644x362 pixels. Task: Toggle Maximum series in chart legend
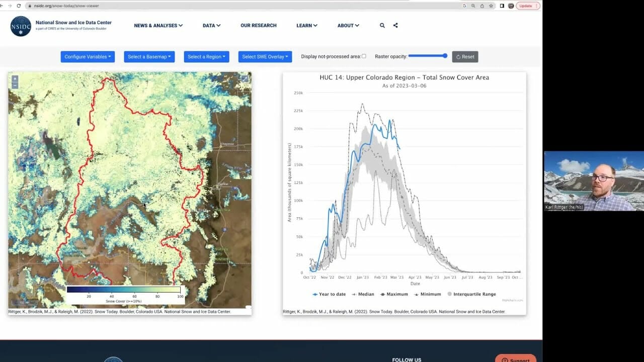[x=394, y=294]
